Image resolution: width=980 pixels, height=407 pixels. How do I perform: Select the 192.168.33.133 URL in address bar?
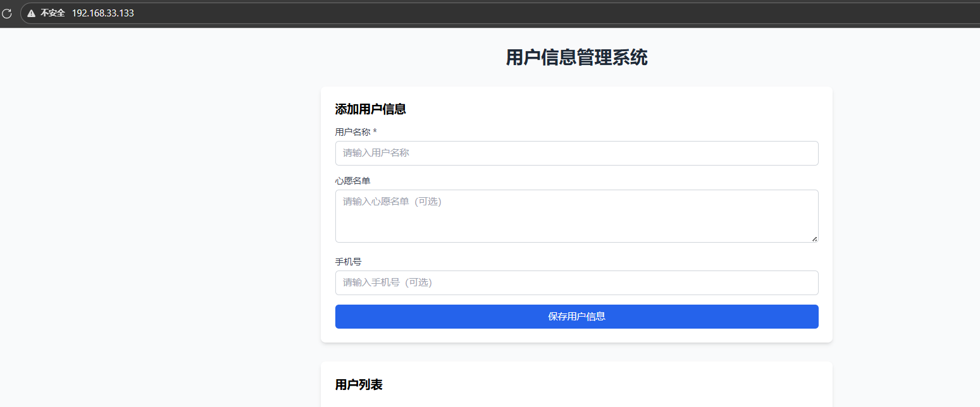[x=102, y=13]
